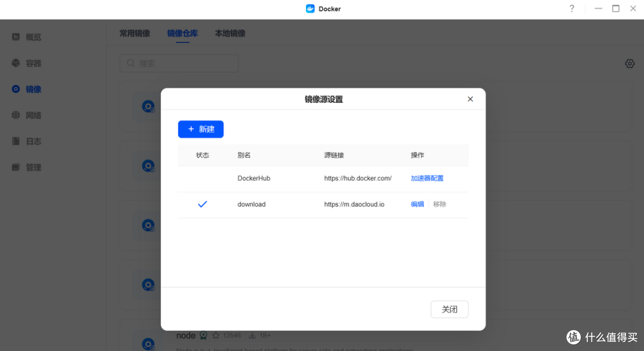Click the 日志 book icon
Viewport: 644px width, 351px height.
coord(16,141)
